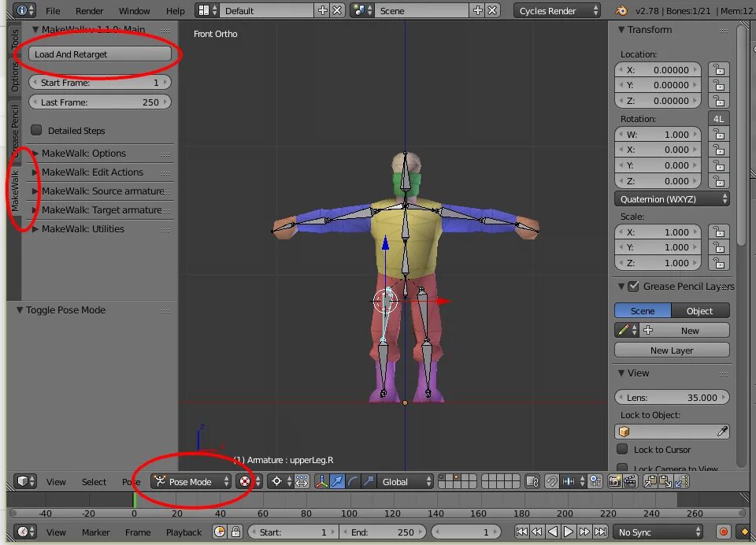This screenshot has width=756, height=545.
Task: Click the Load And Retarget button
Action: tap(100, 54)
